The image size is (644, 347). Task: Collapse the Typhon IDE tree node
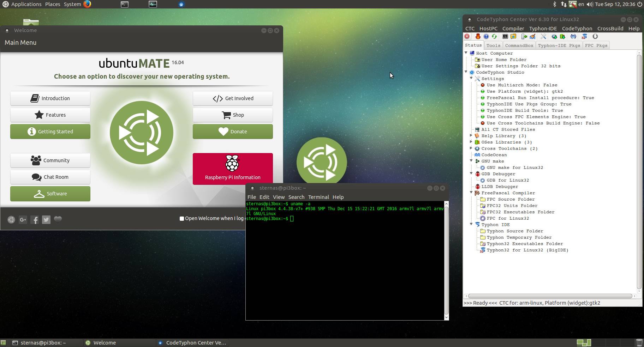click(471, 224)
